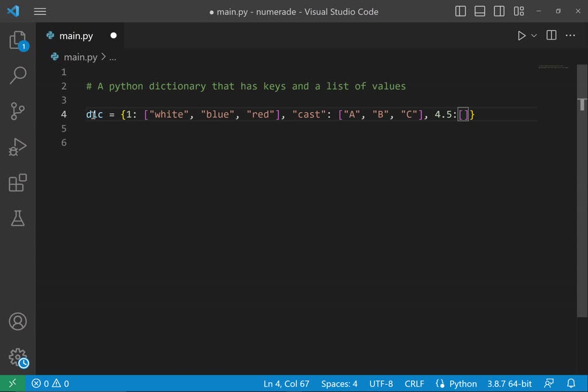
Task: Toggle primary side bar layout
Action: tap(461, 11)
